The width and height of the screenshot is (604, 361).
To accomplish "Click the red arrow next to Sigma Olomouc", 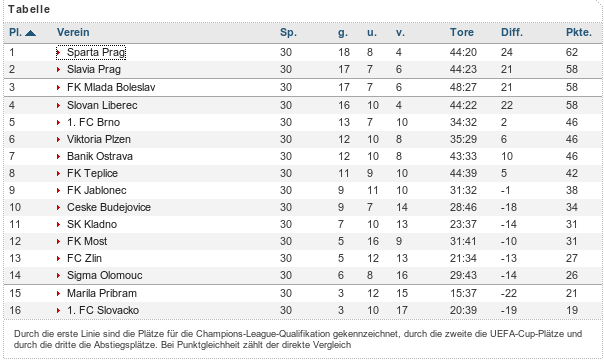I will [58, 275].
